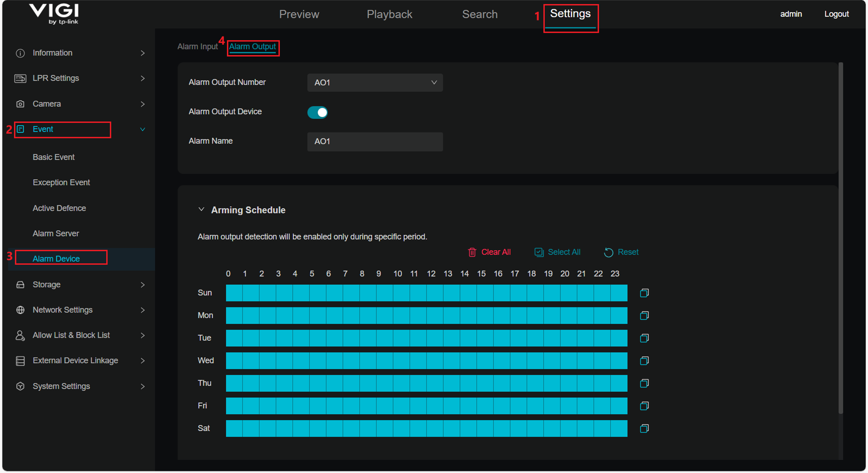The image size is (868, 473).
Task: Click the Camera icon in the sidebar
Action: click(20, 104)
